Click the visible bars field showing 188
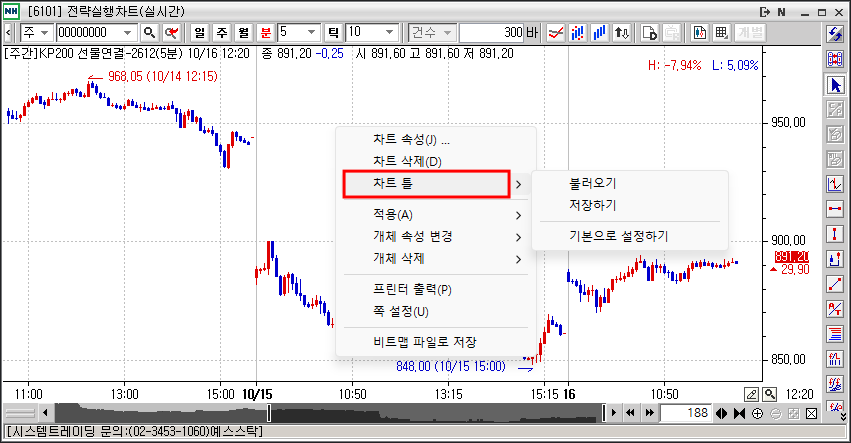The image size is (851, 443). coord(685,414)
